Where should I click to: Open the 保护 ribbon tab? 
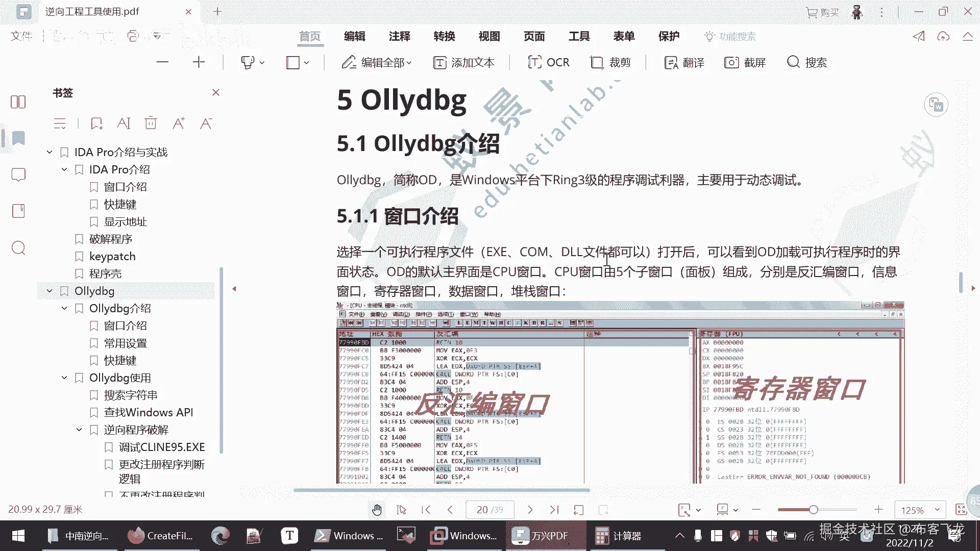coord(669,36)
